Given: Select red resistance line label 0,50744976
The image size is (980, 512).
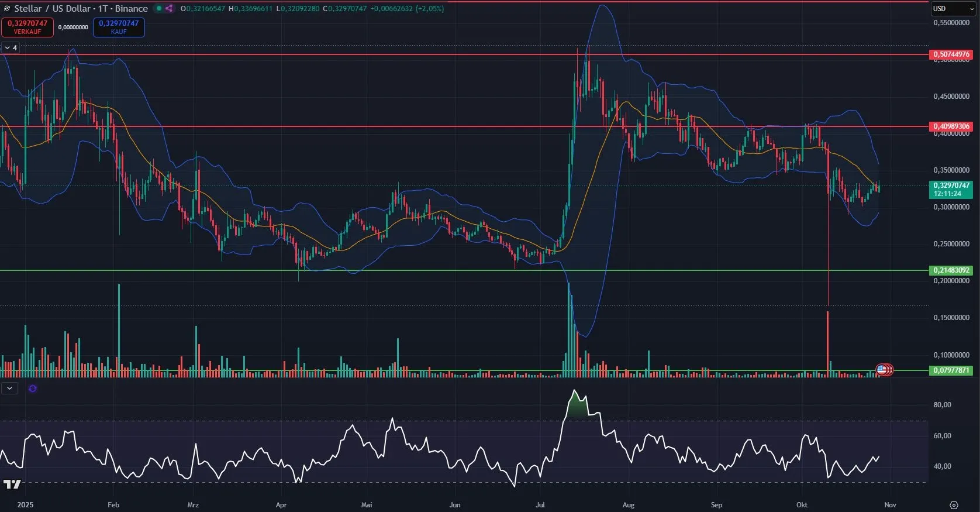Looking at the screenshot, I should [951, 54].
